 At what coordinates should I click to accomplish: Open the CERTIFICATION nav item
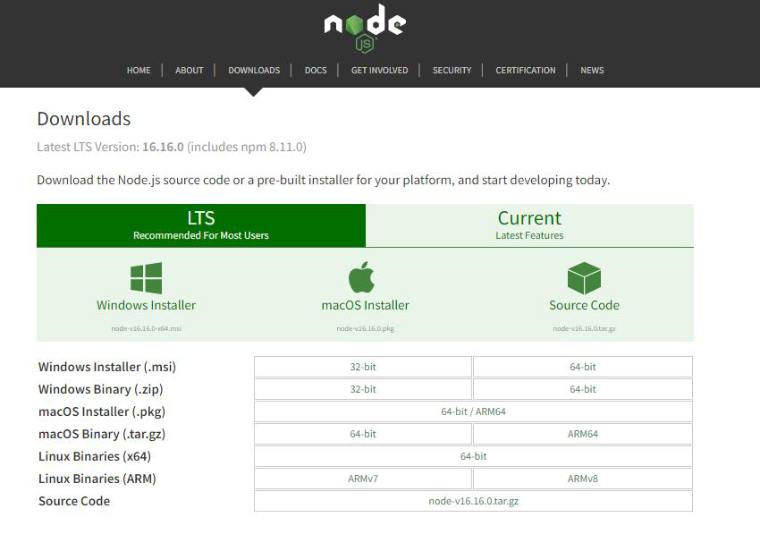coord(525,70)
